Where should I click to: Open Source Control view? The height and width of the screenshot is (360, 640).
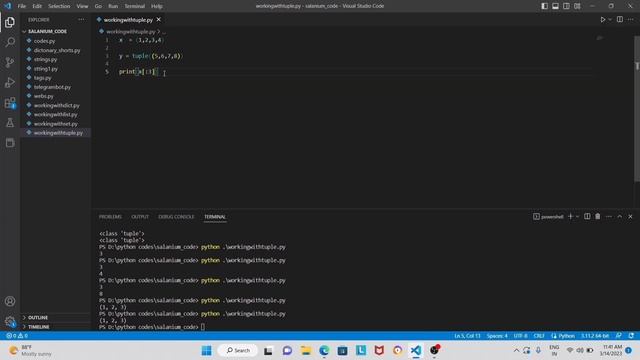(x=10, y=62)
